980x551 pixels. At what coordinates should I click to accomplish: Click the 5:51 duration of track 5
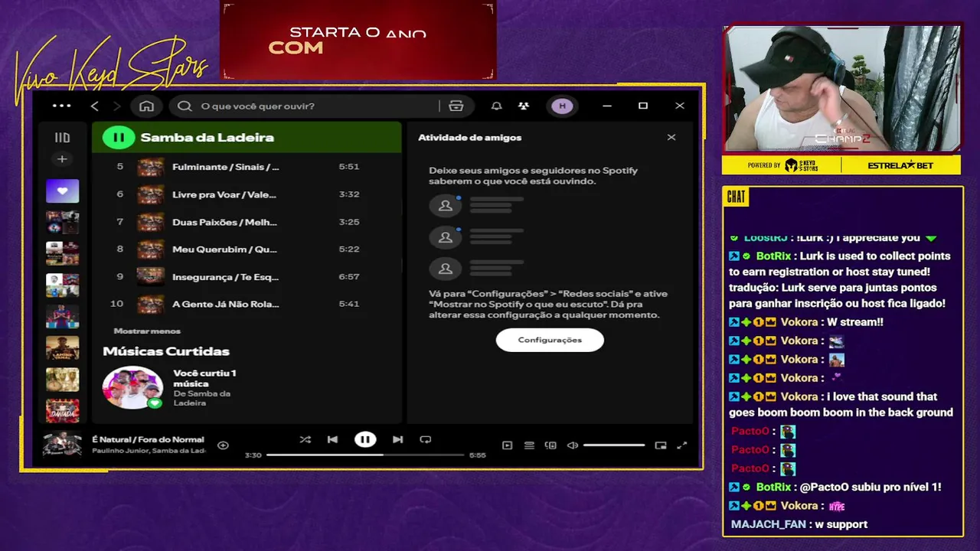click(x=348, y=167)
